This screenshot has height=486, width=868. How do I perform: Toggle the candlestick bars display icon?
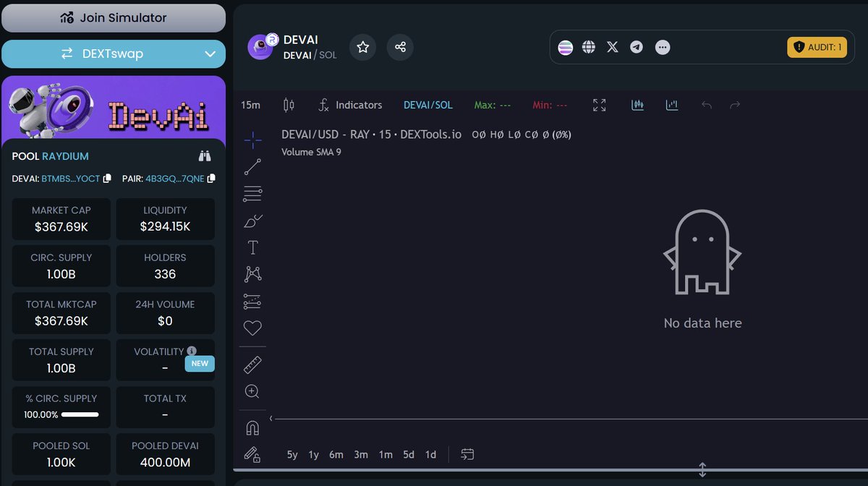pyautogui.click(x=637, y=105)
